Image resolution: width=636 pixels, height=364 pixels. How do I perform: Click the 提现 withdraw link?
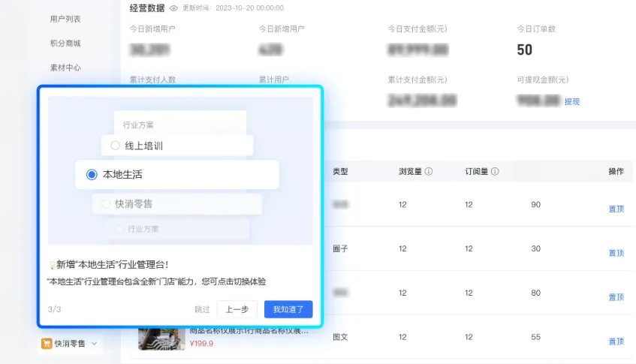coord(572,102)
